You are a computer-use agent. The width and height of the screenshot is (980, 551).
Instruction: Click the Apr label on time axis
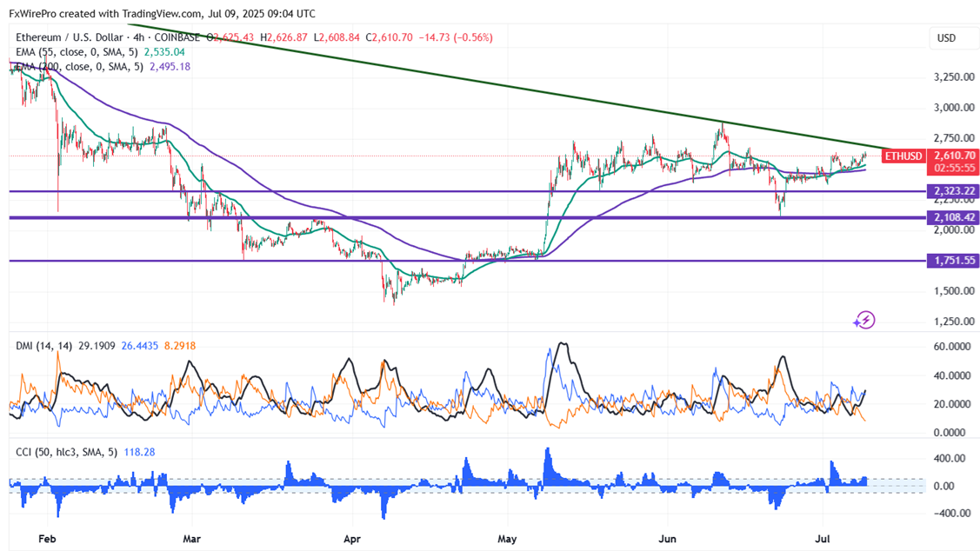click(352, 539)
